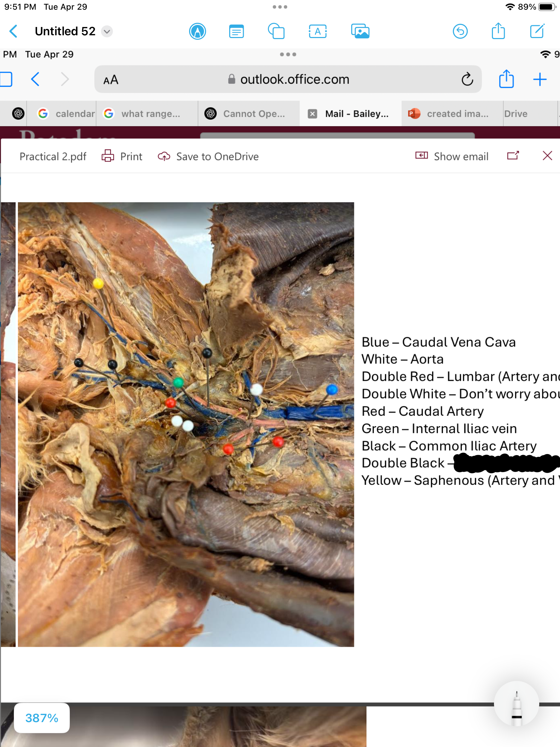Expand the floating pen tool palette
This screenshot has width=560, height=747.
[516, 704]
